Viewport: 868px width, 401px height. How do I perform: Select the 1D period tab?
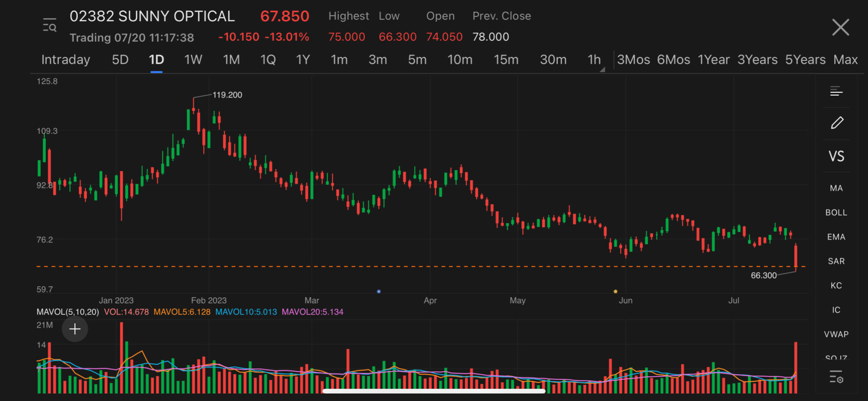(156, 60)
